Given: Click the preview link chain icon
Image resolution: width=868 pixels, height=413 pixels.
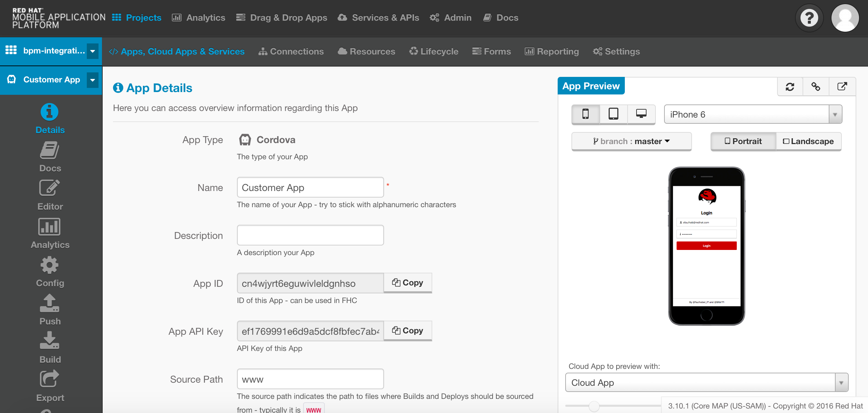Looking at the screenshot, I should click(x=816, y=87).
